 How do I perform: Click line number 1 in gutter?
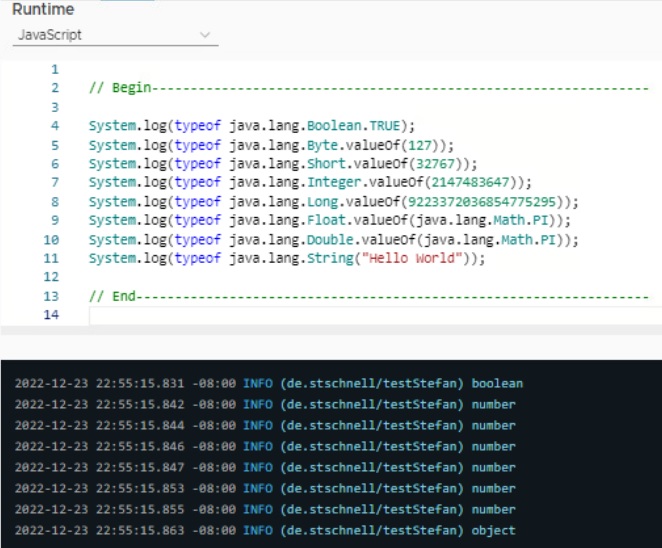[55, 69]
